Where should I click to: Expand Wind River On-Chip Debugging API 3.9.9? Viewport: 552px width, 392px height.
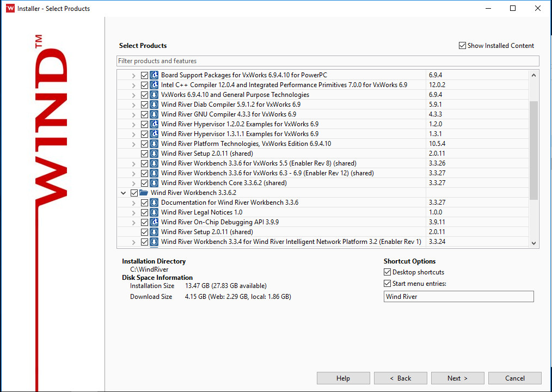133,223
